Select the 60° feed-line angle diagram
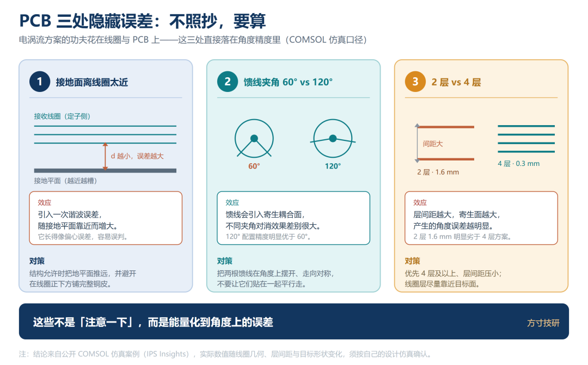This screenshot has height=365, width=588. tap(254, 138)
